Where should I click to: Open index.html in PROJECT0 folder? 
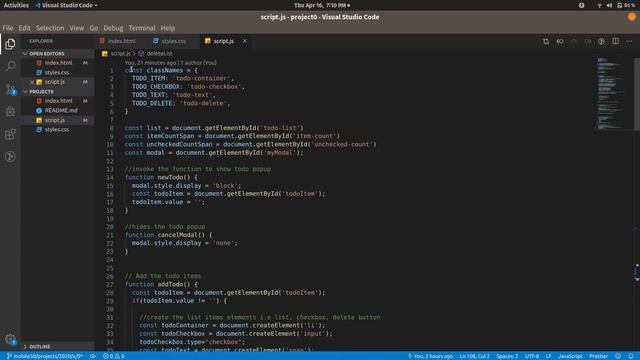(58, 101)
